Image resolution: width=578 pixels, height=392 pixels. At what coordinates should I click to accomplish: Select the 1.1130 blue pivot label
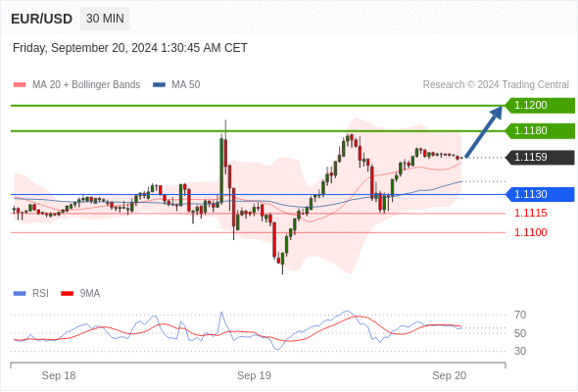[x=540, y=194]
